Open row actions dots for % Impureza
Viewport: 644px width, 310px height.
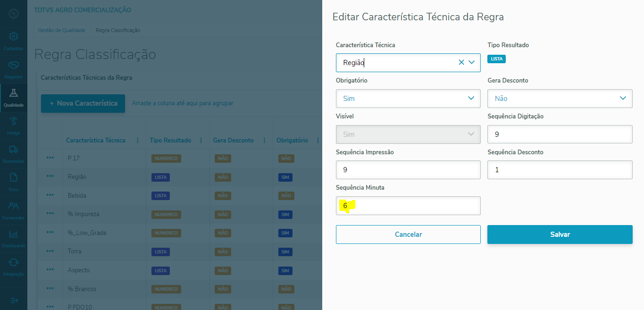(x=50, y=214)
